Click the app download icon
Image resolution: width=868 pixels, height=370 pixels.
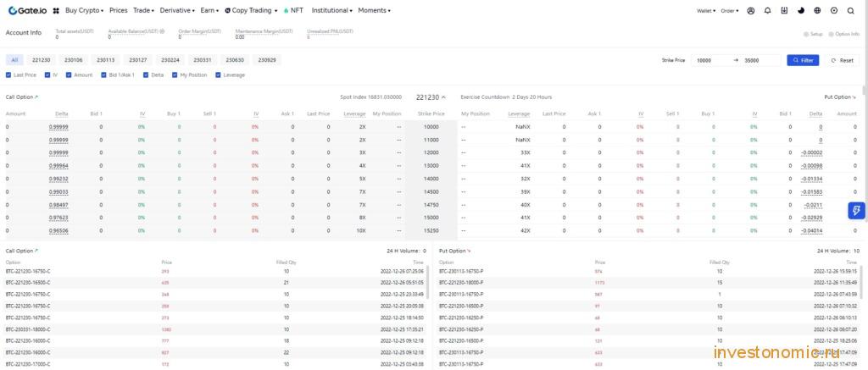[x=784, y=10]
